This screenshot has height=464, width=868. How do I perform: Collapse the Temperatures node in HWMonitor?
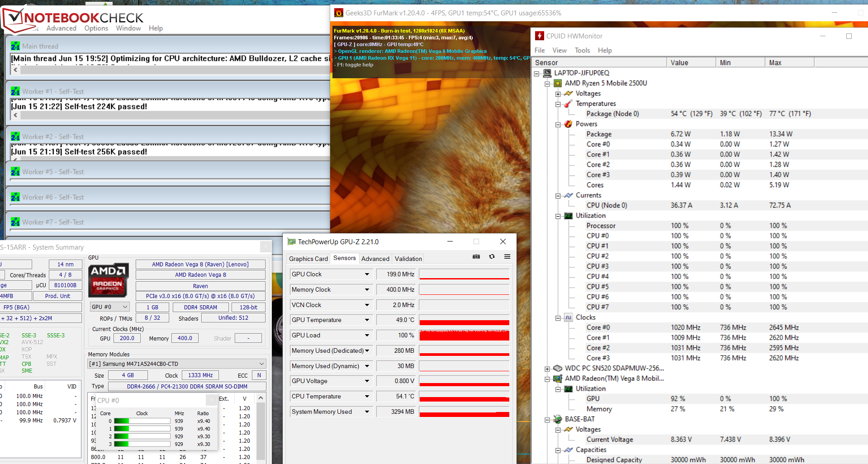558,104
